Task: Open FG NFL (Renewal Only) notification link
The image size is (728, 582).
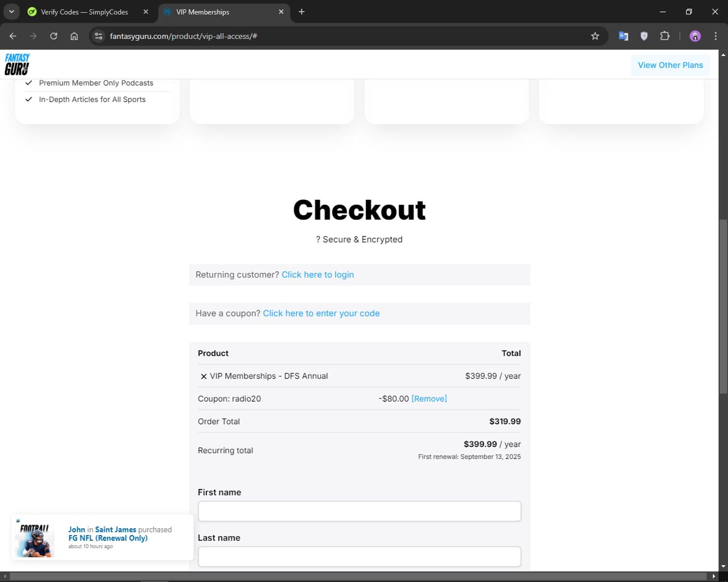Action: pos(108,538)
